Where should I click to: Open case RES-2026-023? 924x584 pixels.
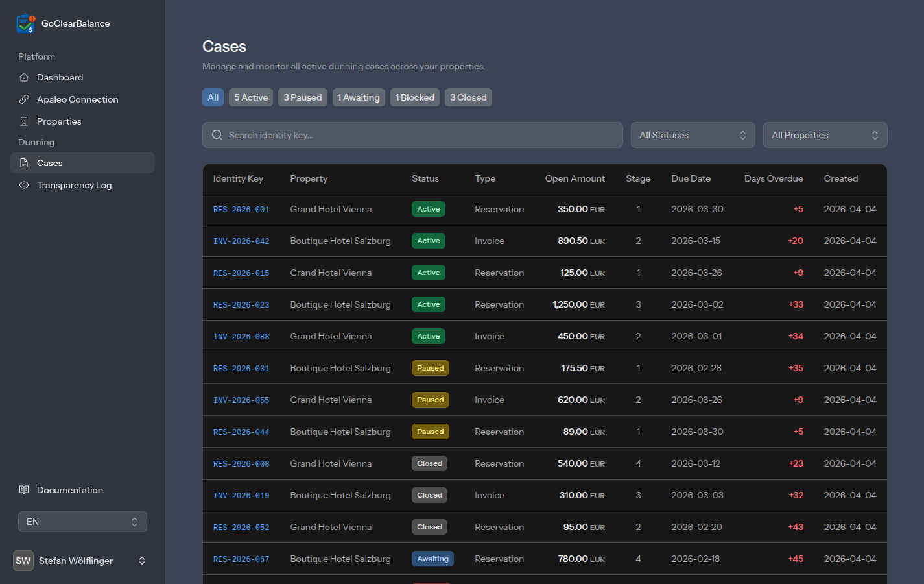pyautogui.click(x=241, y=305)
